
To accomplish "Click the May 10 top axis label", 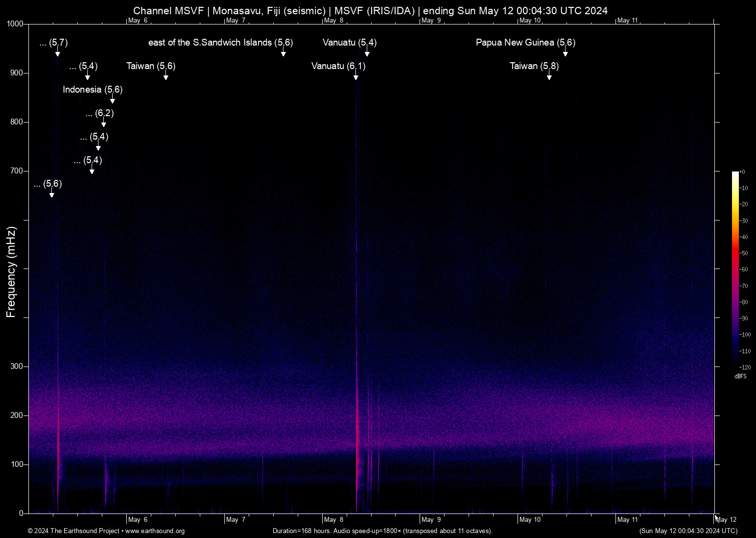I will (x=530, y=21).
